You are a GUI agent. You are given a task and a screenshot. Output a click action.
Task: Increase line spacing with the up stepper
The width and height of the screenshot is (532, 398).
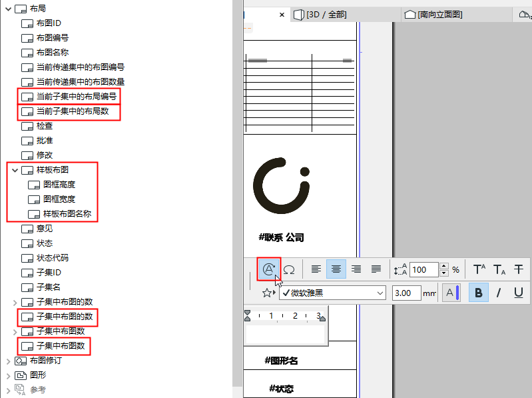(x=444, y=266)
